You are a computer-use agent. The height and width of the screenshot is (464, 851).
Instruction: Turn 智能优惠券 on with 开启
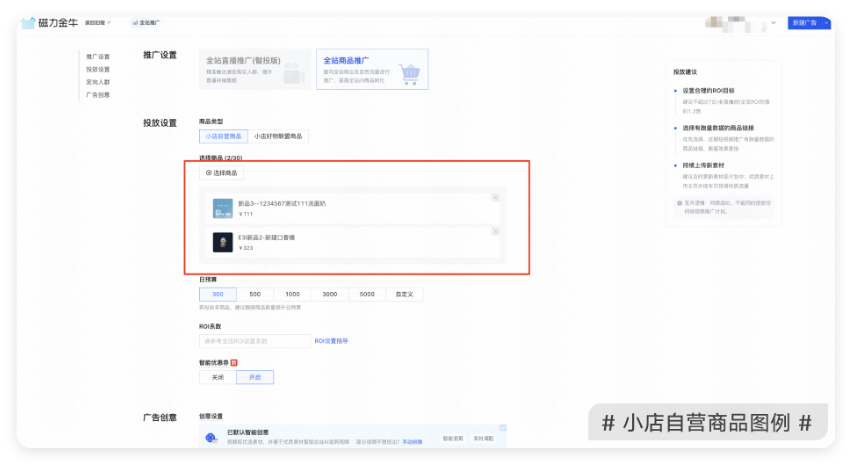click(x=255, y=377)
